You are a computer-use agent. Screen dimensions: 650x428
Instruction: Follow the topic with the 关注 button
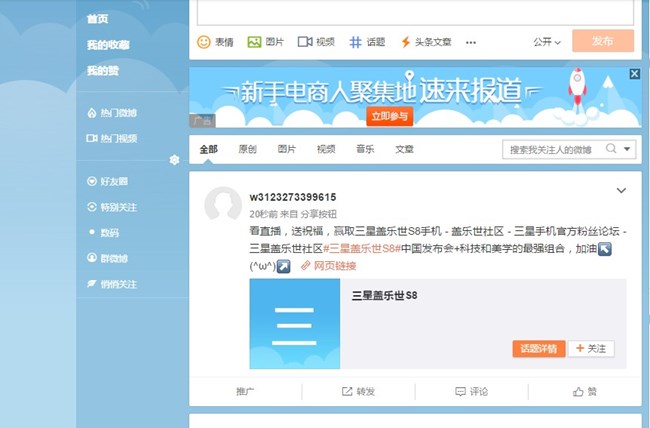pyautogui.click(x=591, y=348)
